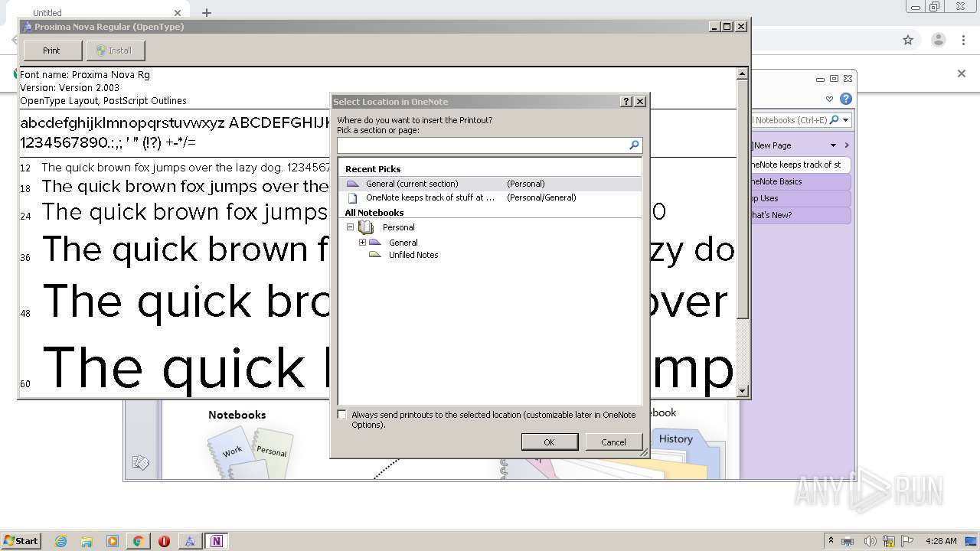This screenshot has width=980, height=551.
Task: Select General (current section) recent pick
Action: click(490, 184)
